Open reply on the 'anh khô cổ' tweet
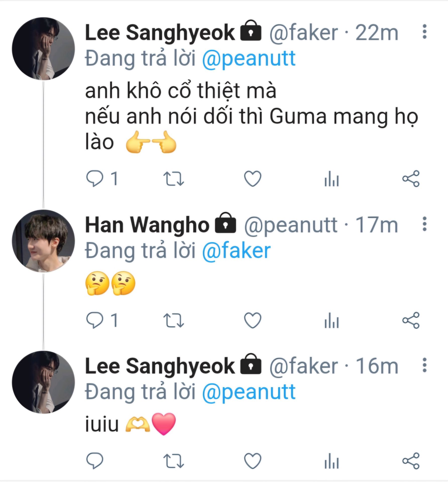This screenshot has height=482, width=448. 95,179
